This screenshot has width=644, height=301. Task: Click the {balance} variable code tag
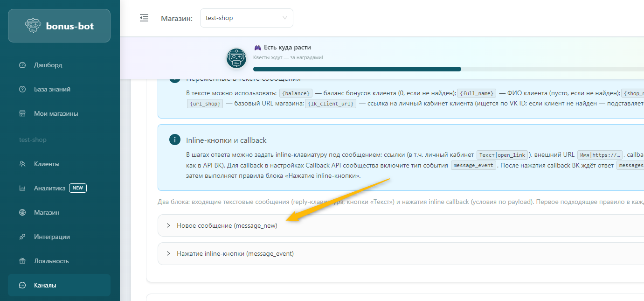(296, 93)
